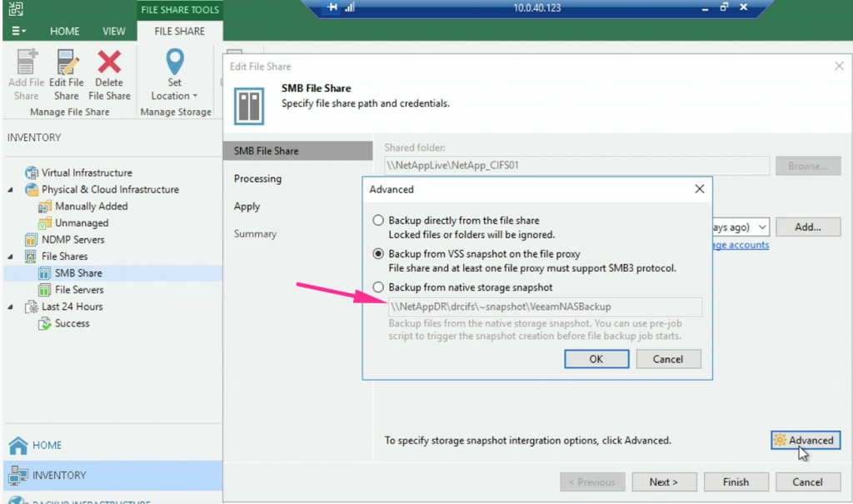Open the Advanced settings button

[x=806, y=440]
